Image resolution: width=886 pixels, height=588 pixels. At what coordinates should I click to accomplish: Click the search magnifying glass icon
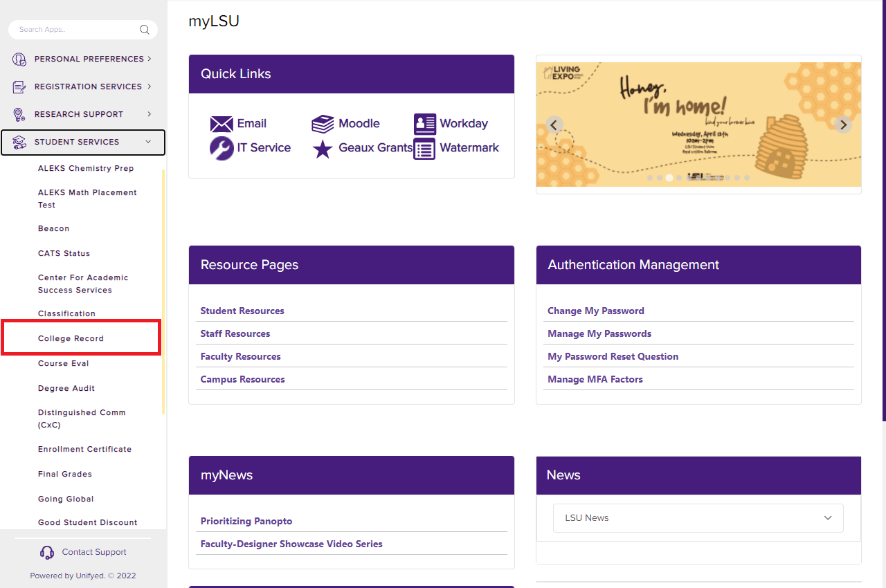click(145, 30)
